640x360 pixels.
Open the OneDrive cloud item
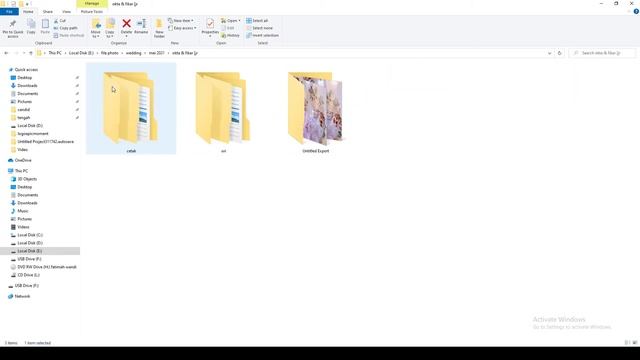[x=20, y=160]
